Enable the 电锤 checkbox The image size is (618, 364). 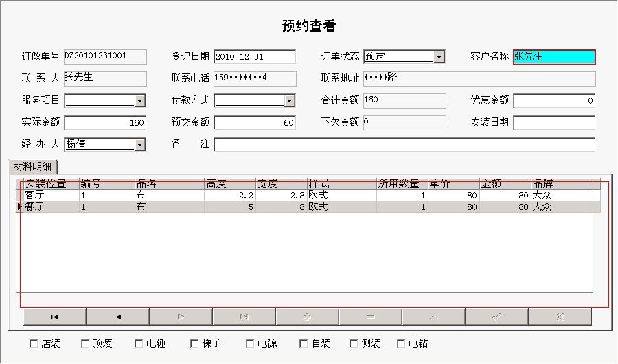139,343
